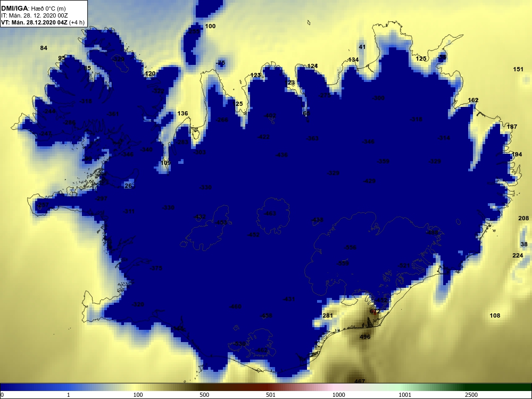Click the '-463' value on the map
The width and height of the screenshot is (532, 399).
coord(269,213)
